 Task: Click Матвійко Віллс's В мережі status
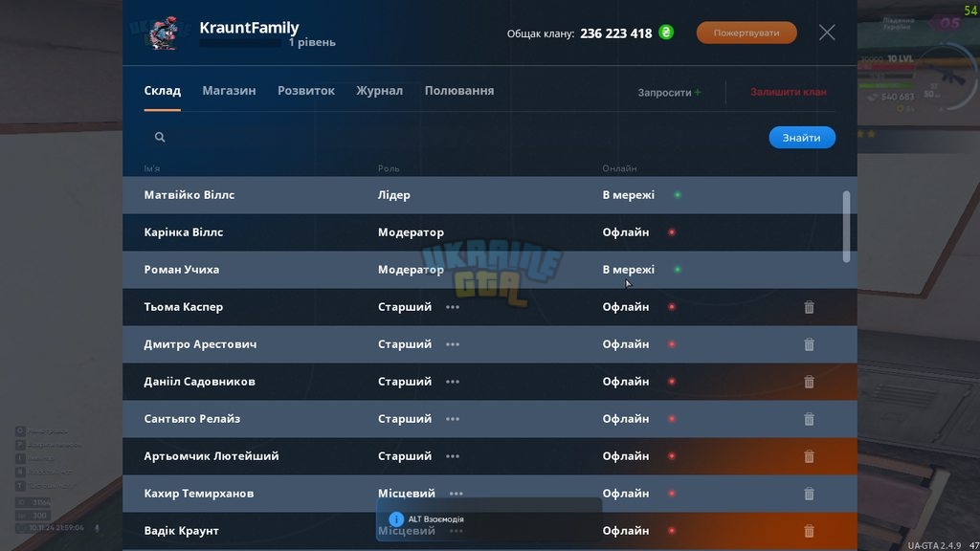coord(628,195)
